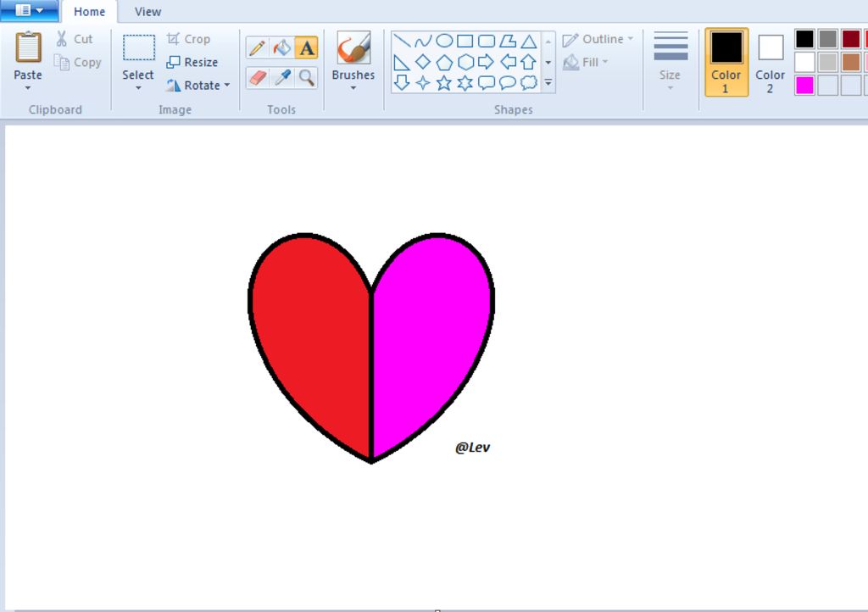Choose the Oval shape
Viewport: 868px width, 612px height.
[444, 41]
